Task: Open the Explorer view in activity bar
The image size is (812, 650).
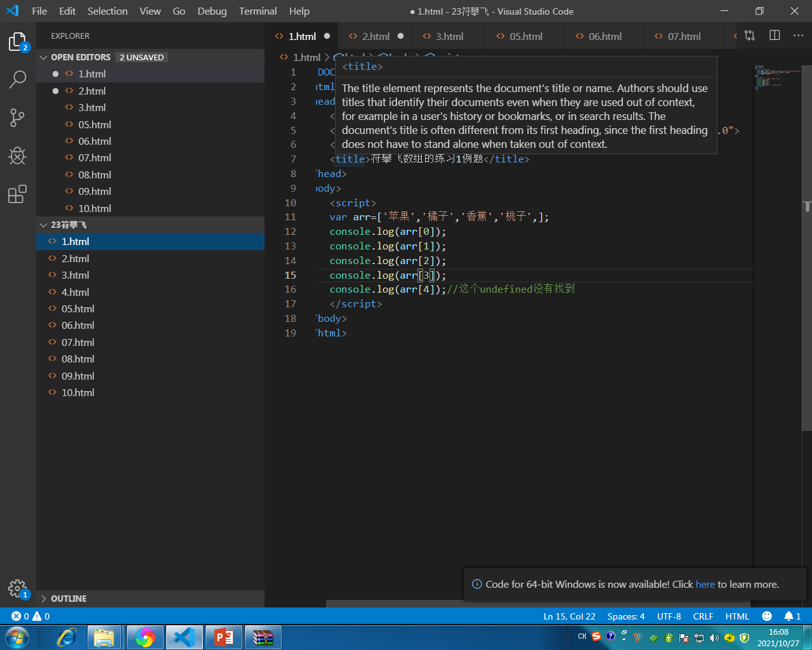Action: click(18, 42)
